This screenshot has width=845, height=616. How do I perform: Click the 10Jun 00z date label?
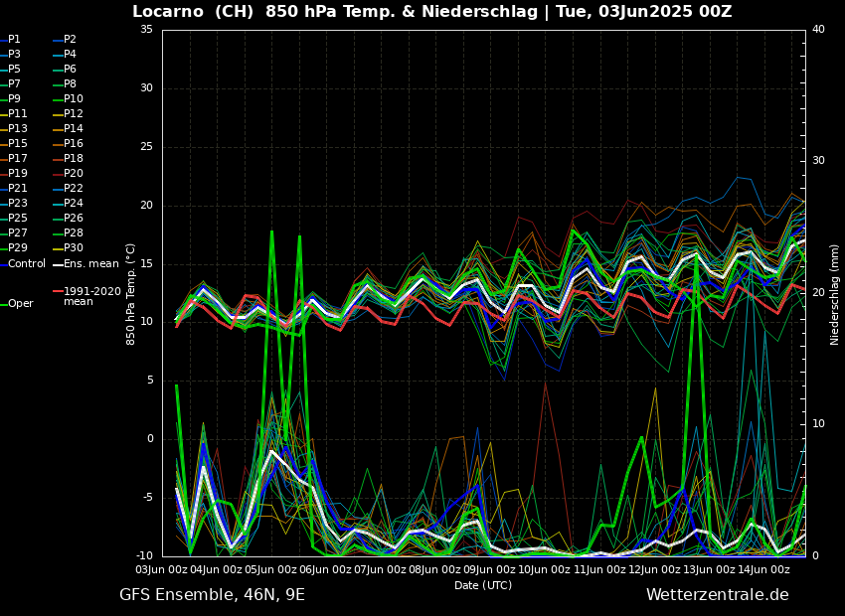pos(545,569)
